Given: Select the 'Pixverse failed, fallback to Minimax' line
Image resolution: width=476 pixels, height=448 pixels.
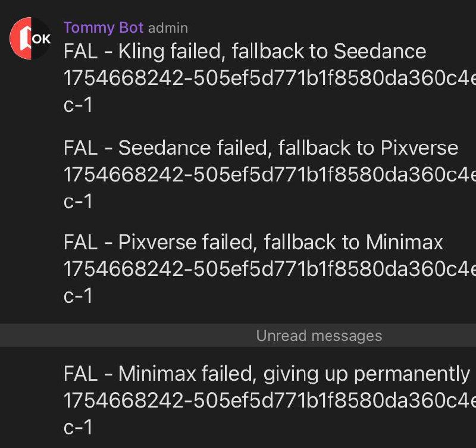Looking at the screenshot, I should (253, 242).
